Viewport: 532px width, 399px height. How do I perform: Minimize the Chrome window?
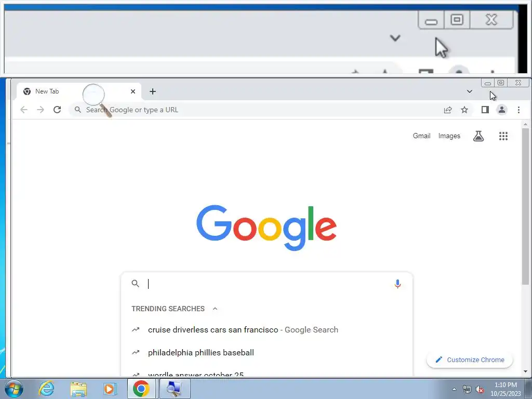pyautogui.click(x=488, y=83)
